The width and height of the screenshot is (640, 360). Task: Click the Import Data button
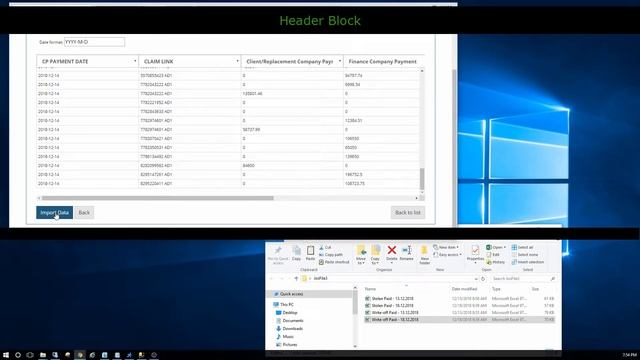pos(54,212)
